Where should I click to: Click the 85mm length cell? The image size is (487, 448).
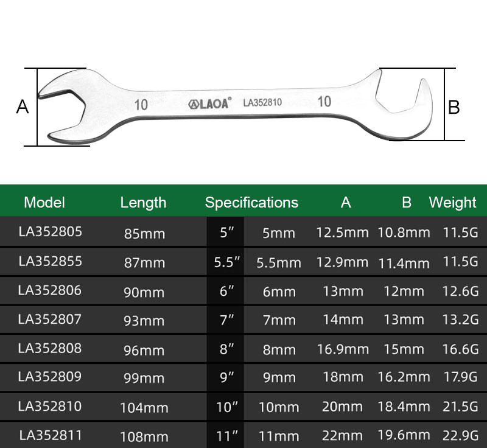[144, 233]
